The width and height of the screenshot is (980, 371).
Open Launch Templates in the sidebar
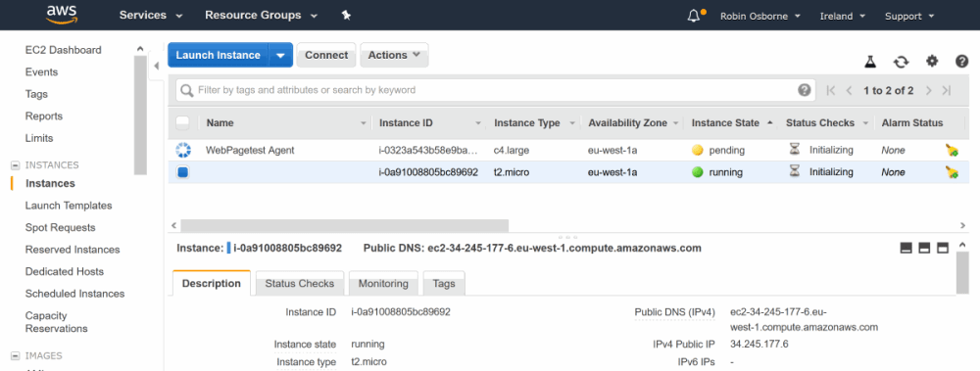[x=69, y=206]
